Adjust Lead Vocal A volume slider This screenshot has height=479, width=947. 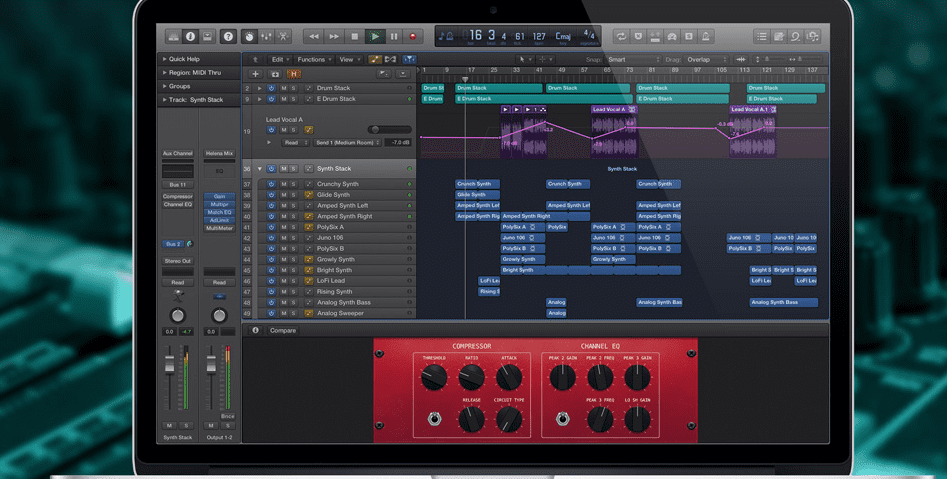(x=389, y=129)
